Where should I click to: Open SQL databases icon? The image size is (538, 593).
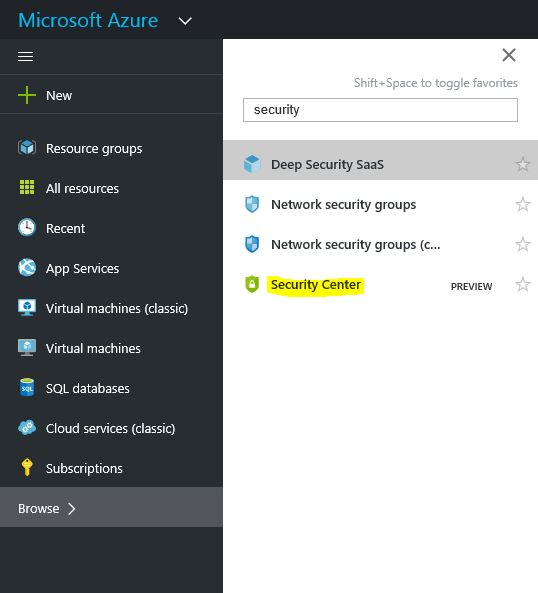(27, 387)
